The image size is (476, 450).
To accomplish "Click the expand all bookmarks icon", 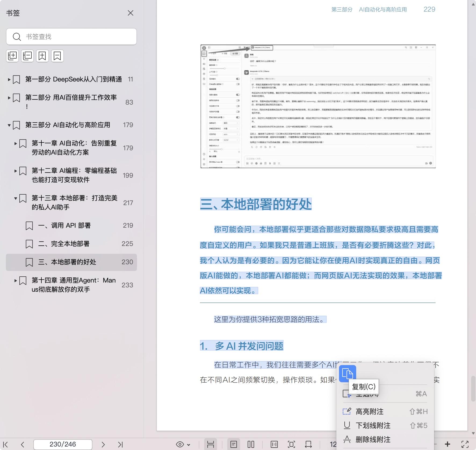I will tap(12, 56).
